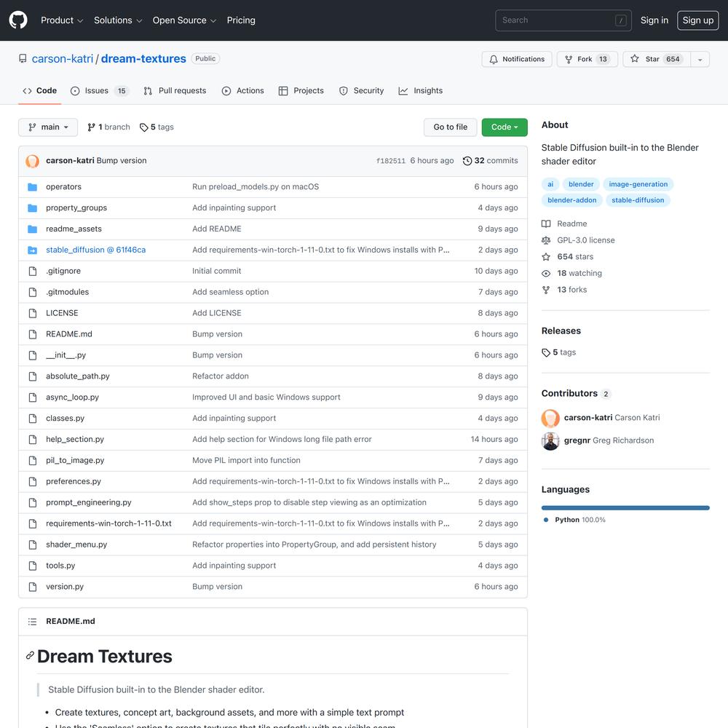Click the tag icon under Releases
728x728 pixels.
coord(546,352)
